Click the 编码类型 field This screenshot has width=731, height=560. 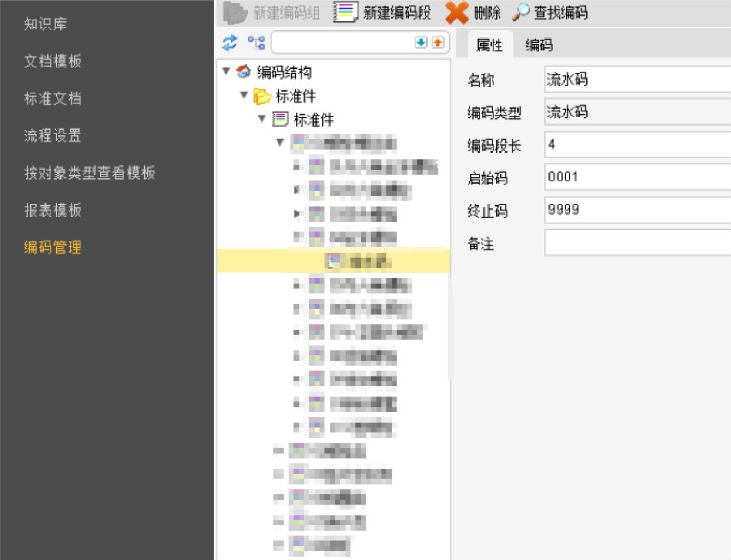(637, 112)
